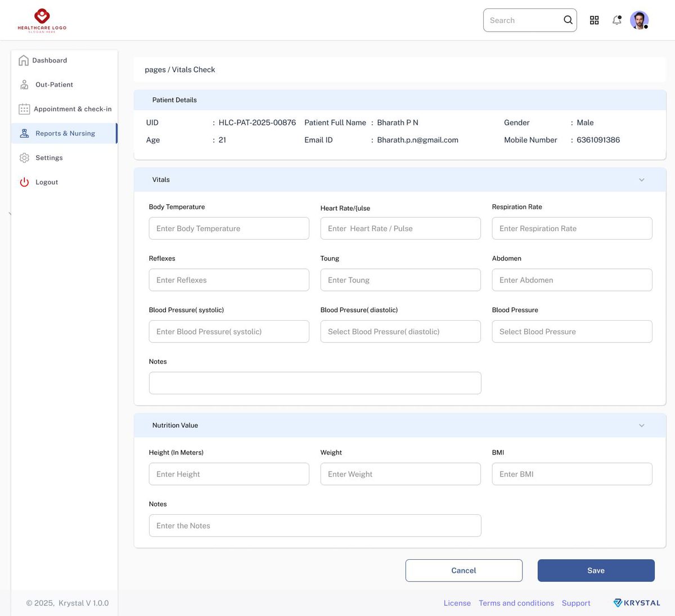
Task: Open the License link
Action: [x=457, y=603]
